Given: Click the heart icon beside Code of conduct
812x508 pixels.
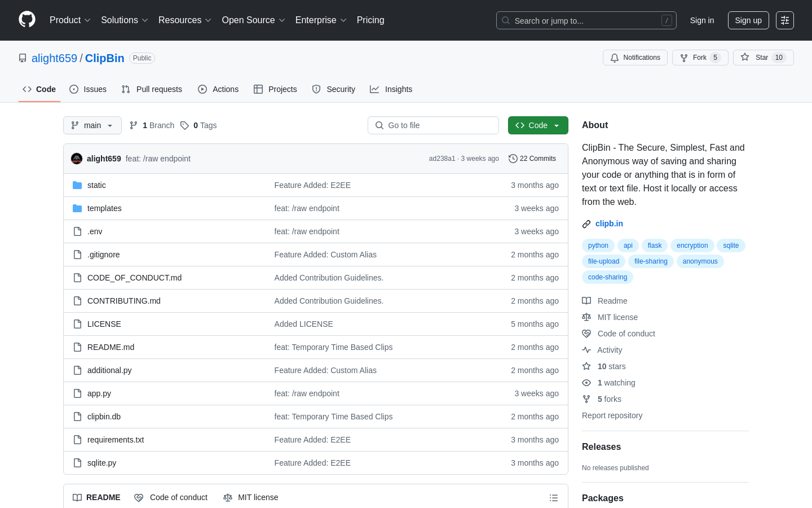Looking at the screenshot, I should (x=586, y=334).
